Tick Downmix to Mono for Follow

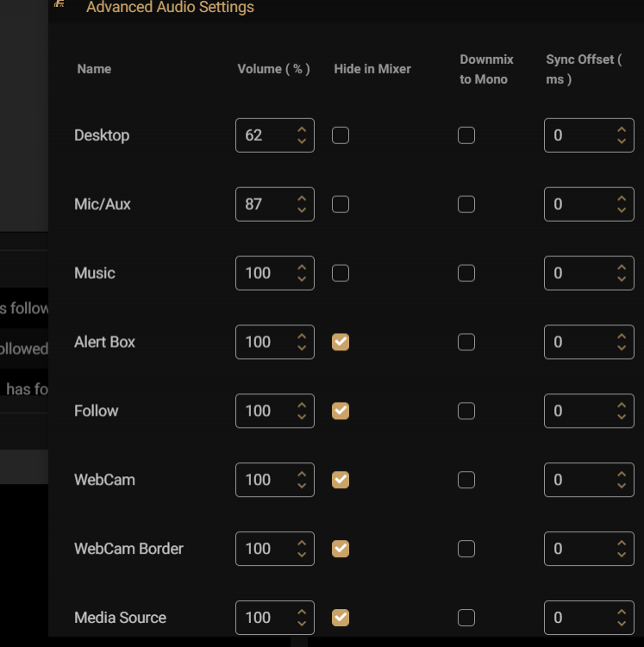click(x=466, y=411)
